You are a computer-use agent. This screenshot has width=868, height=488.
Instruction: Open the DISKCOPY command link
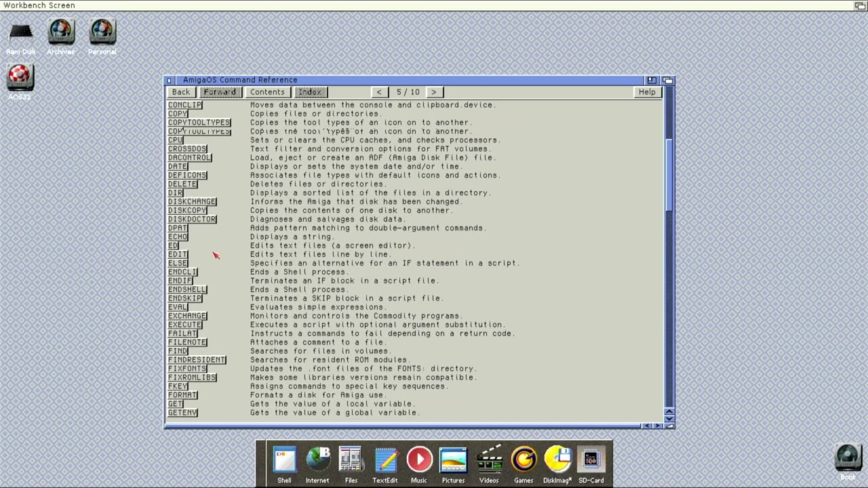click(187, 211)
